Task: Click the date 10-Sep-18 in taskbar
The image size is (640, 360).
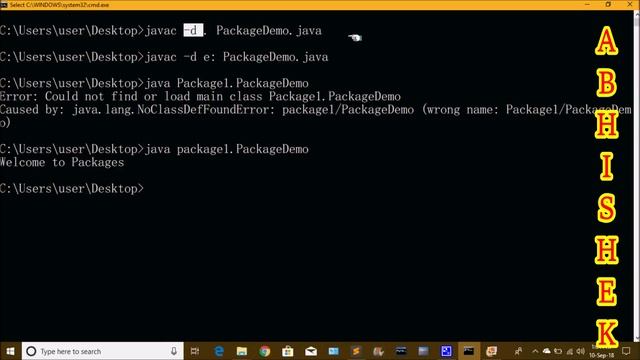Action: click(602, 355)
